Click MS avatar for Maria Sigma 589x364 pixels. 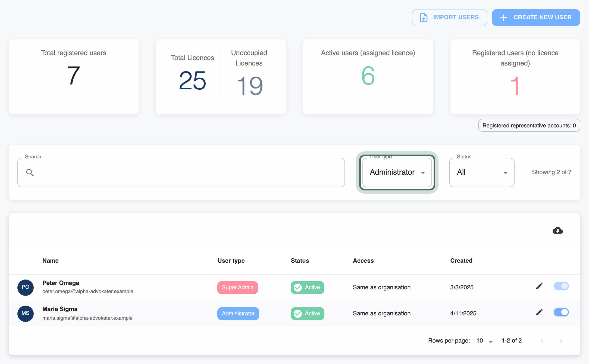click(x=26, y=313)
